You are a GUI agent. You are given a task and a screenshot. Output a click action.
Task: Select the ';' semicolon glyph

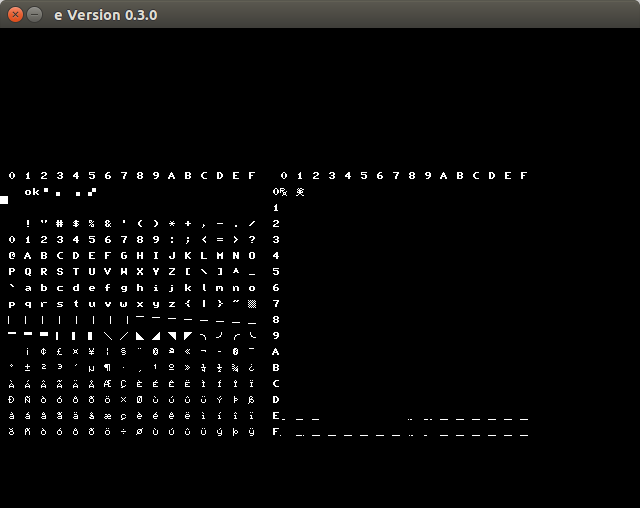coord(188,240)
